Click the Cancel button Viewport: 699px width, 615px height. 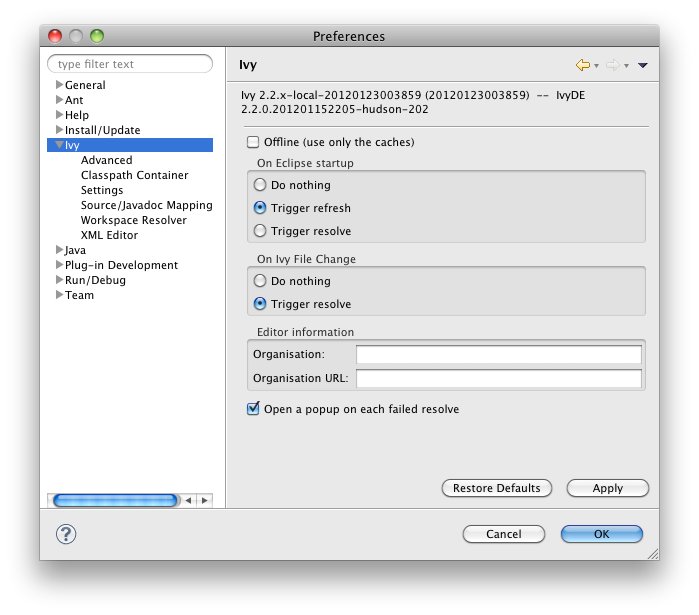click(503, 534)
